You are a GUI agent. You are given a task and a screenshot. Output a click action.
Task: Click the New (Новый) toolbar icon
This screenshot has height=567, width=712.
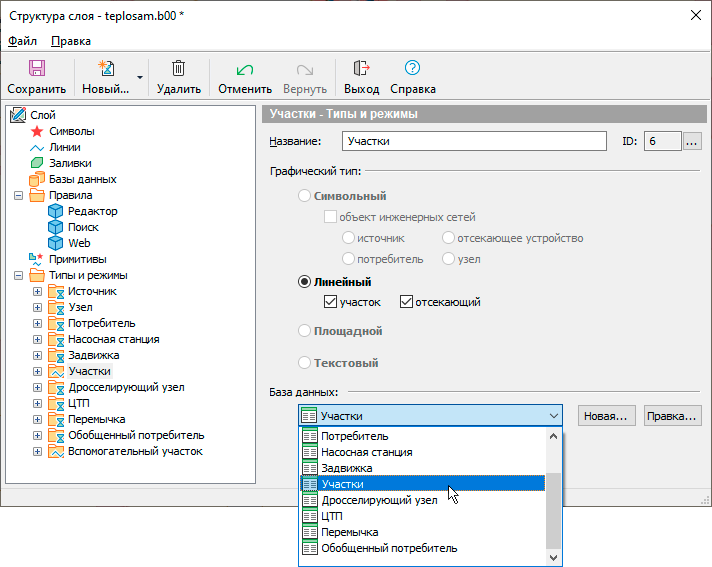point(105,69)
